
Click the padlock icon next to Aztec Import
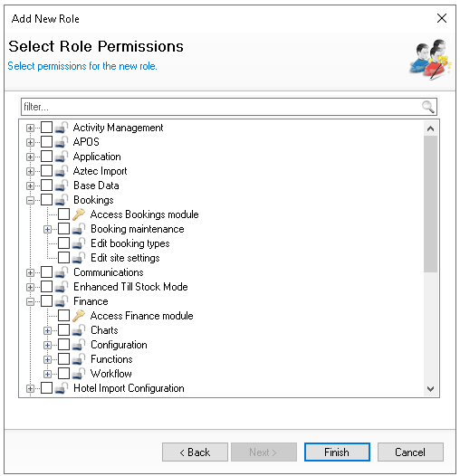tap(62, 171)
